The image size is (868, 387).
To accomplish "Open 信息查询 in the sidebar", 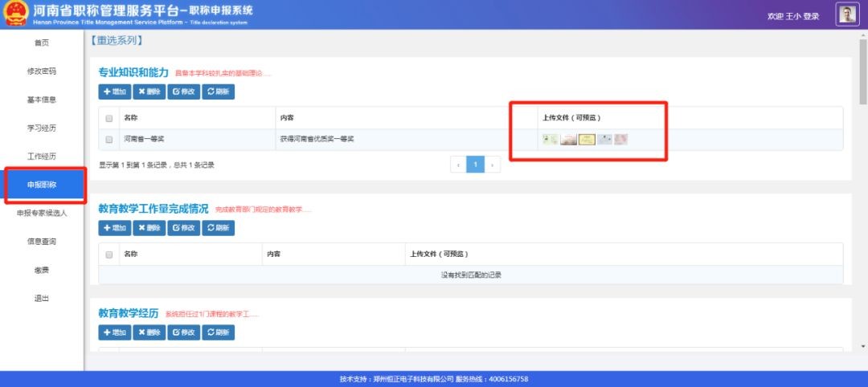I will (x=42, y=242).
